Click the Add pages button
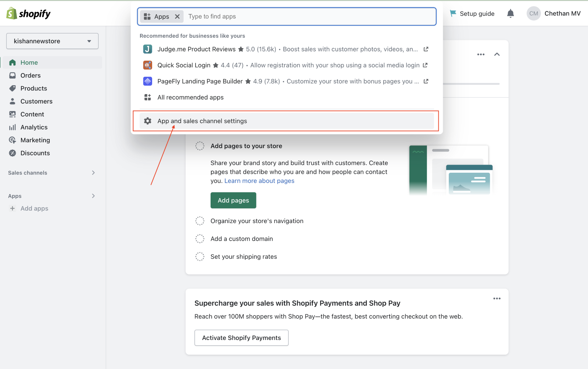The height and width of the screenshot is (369, 588). coord(233,200)
